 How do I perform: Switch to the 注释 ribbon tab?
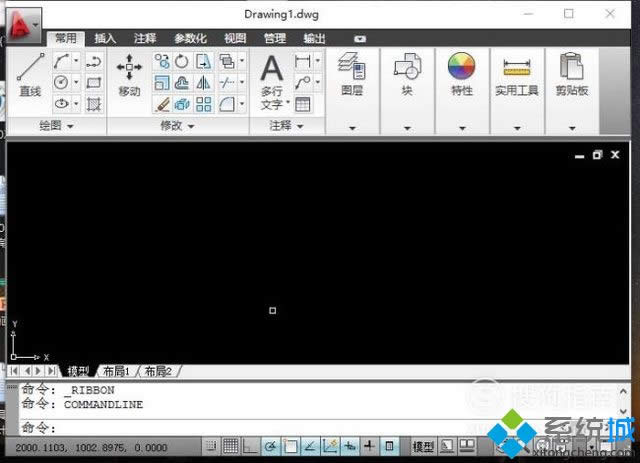point(145,38)
